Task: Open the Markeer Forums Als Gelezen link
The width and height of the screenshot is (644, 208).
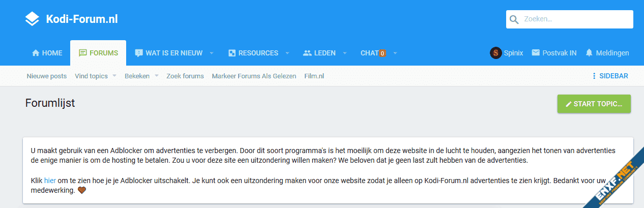Action: pos(254,76)
